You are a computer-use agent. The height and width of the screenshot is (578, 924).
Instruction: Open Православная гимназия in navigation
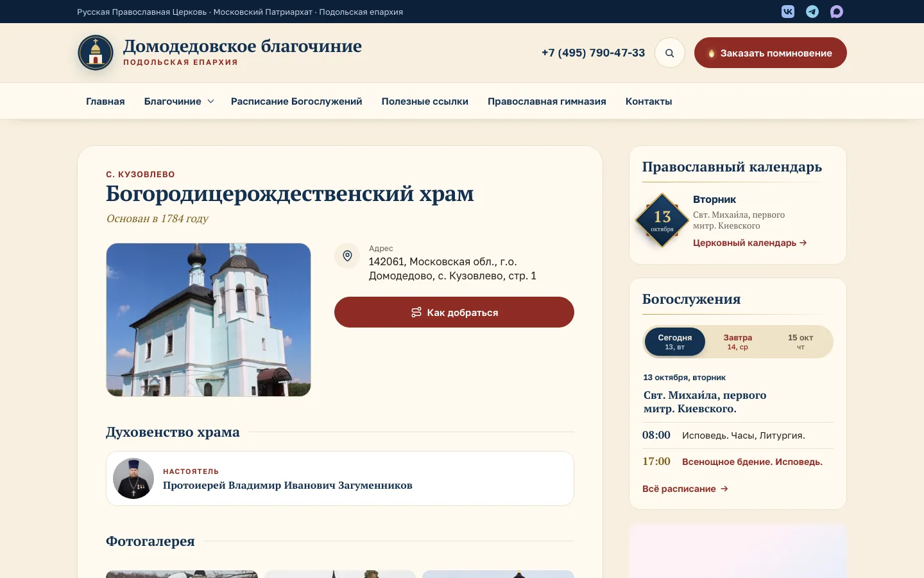(547, 101)
